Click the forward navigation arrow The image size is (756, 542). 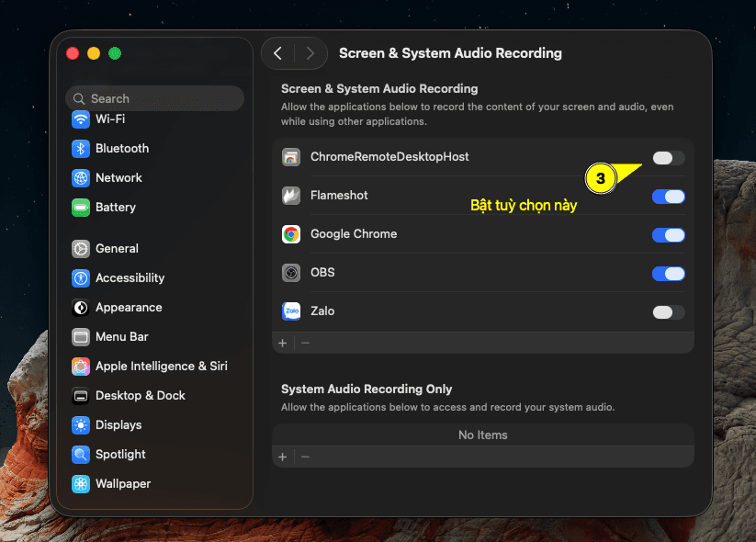(x=310, y=53)
